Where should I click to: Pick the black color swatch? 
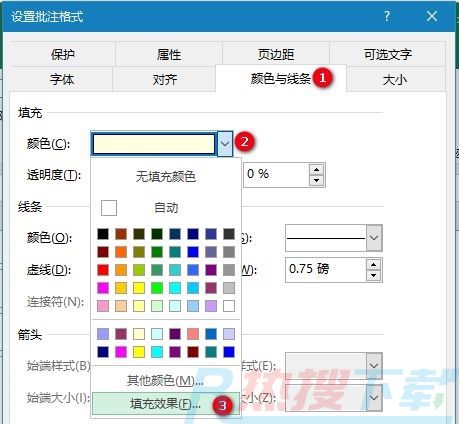click(x=103, y=234)
